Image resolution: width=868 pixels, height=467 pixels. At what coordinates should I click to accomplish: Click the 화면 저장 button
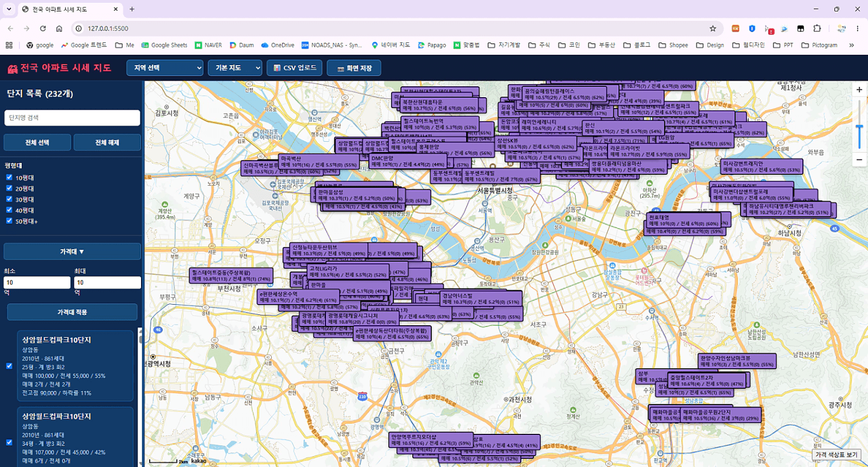pos(354,68)
